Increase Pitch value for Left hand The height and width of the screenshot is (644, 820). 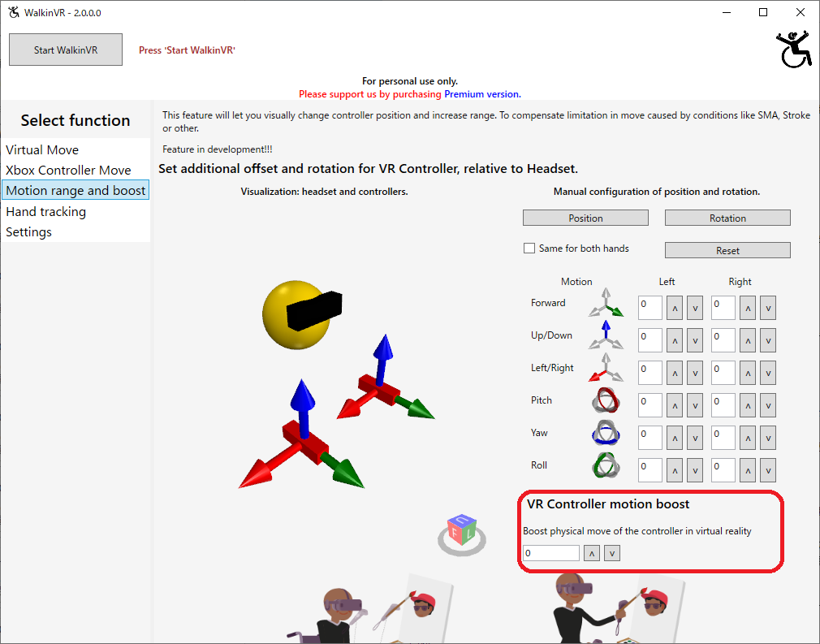[x=675, y=405]
